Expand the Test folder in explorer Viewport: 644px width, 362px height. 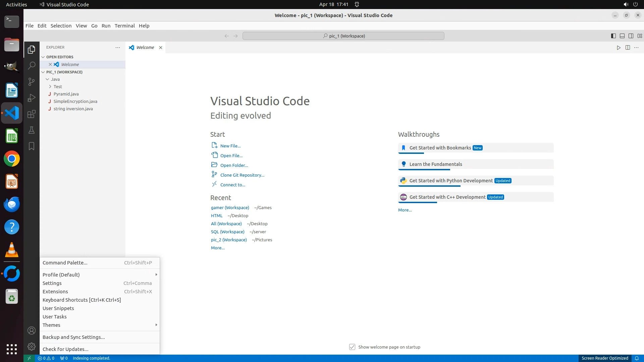58,86
